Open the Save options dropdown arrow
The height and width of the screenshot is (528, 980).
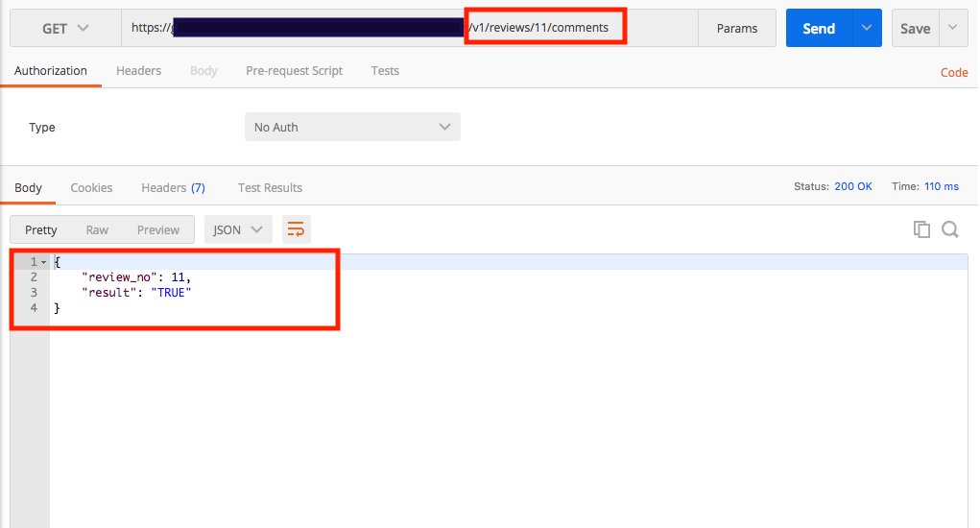point(953,29)
